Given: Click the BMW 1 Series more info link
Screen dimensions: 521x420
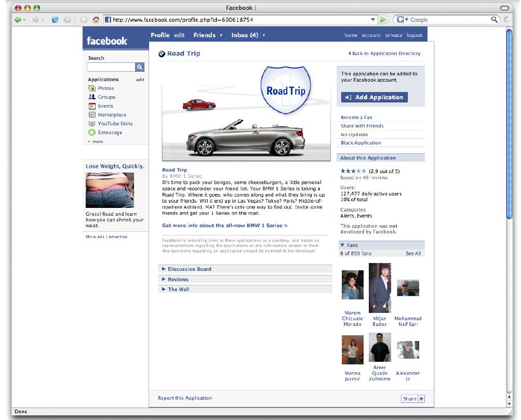Looking at the screenshot, I should 225,226.
